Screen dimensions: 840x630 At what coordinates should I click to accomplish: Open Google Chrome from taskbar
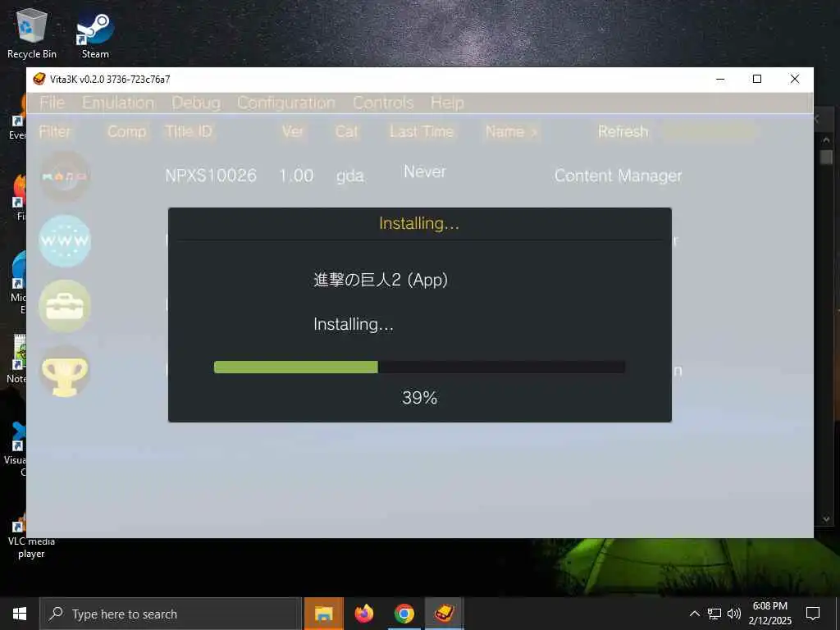(404, 614)
